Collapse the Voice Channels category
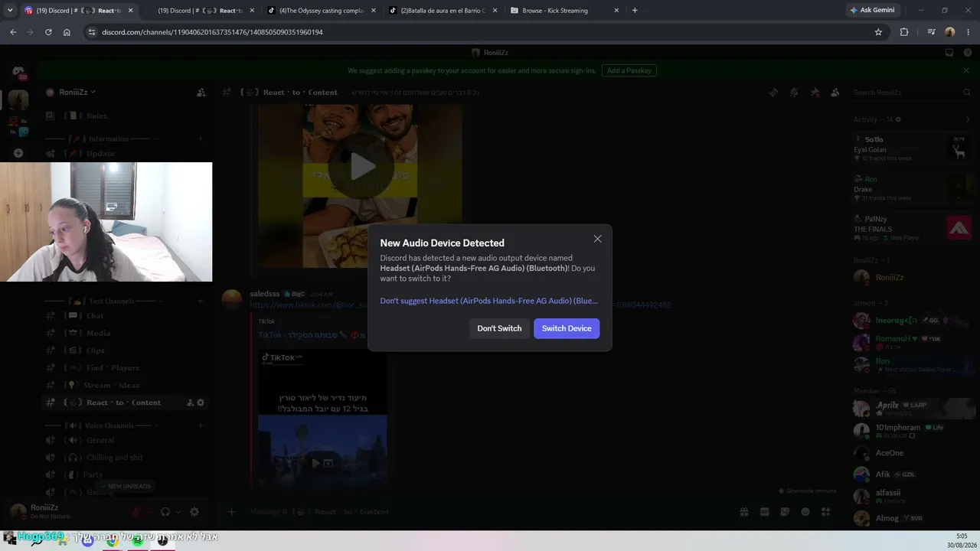 (x=102, y=425)
